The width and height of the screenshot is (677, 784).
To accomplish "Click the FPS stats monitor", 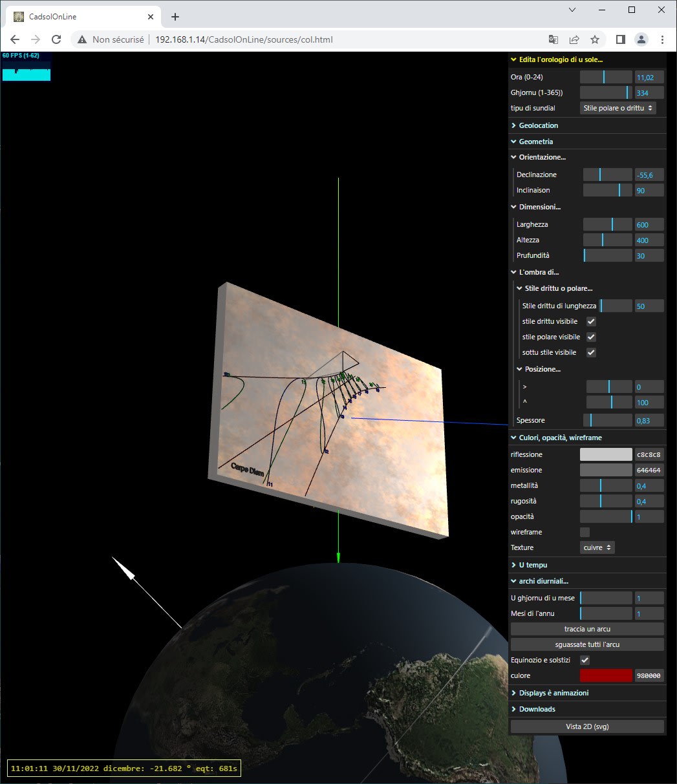I will [27, 67].
